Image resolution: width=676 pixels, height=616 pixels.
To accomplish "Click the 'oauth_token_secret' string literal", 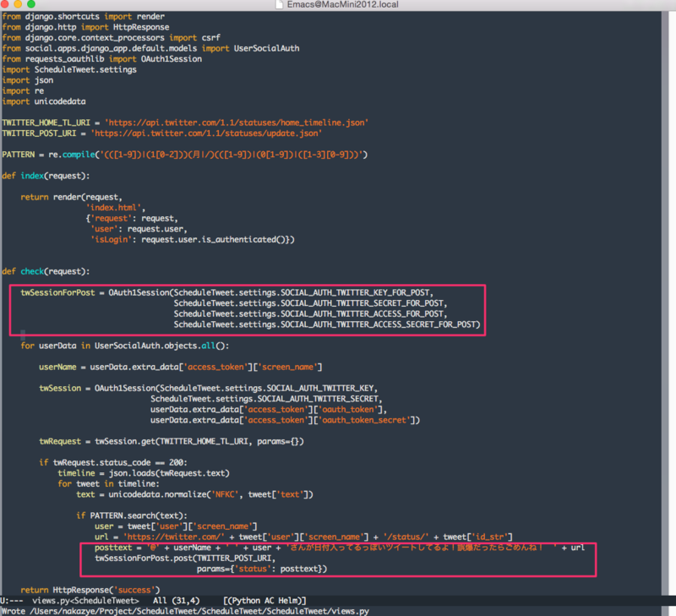I will 364,420.
